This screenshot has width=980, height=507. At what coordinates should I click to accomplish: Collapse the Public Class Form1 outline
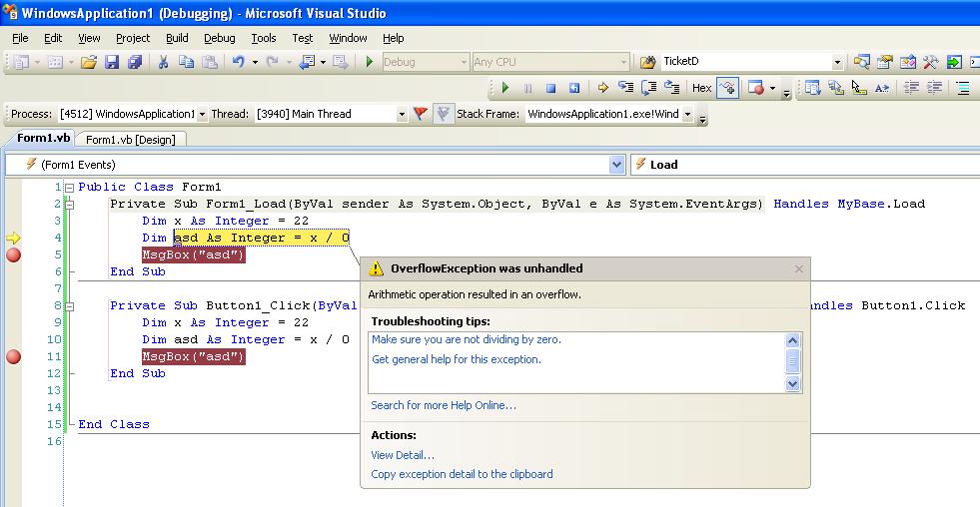[x=69, y=187]
